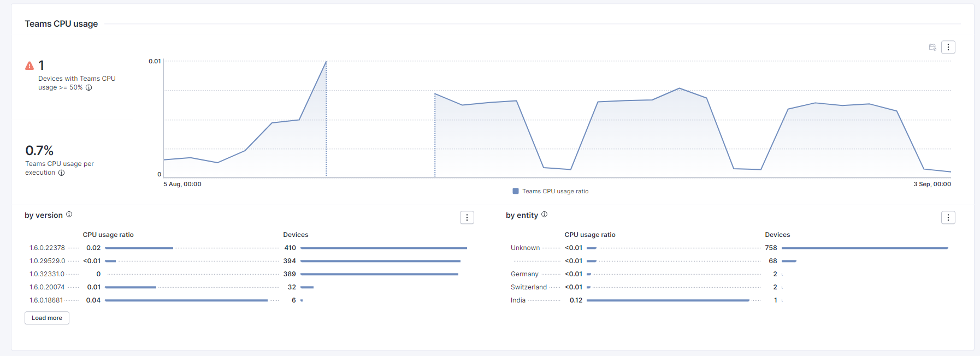Click the 'by version' heading

pos(44,215)
